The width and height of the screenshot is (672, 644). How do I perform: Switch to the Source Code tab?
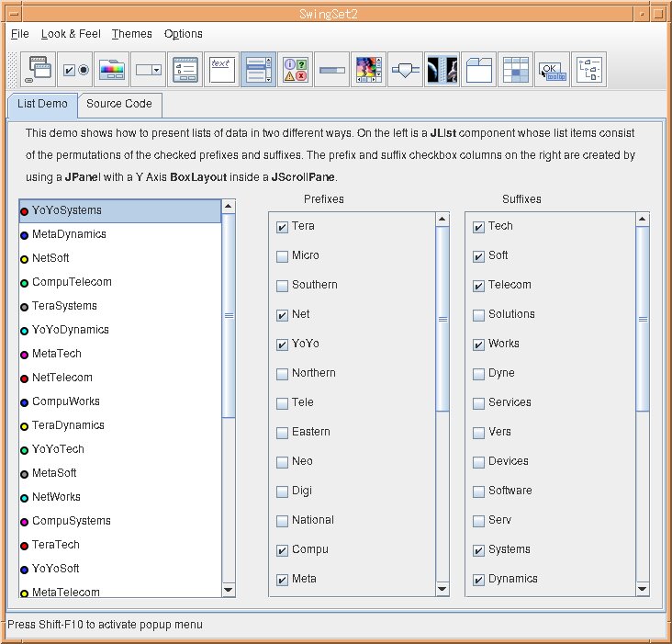(x=119, y=104)
